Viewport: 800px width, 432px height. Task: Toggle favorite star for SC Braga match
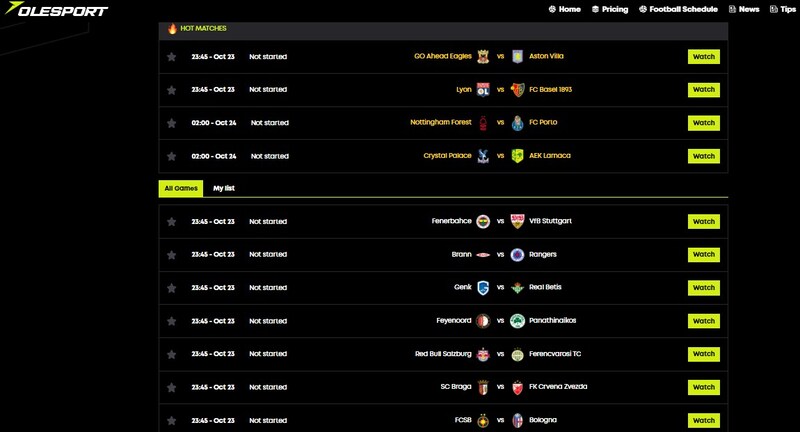point(171,387)
